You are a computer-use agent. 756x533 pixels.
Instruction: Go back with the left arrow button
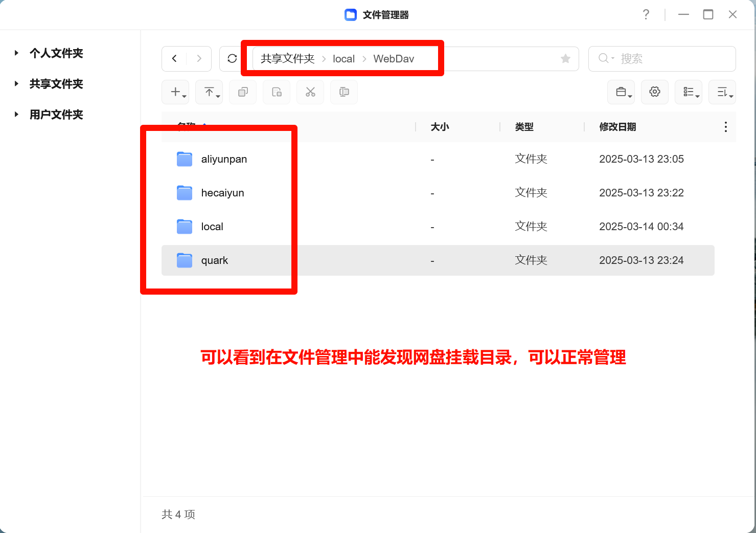coord(174,59)
